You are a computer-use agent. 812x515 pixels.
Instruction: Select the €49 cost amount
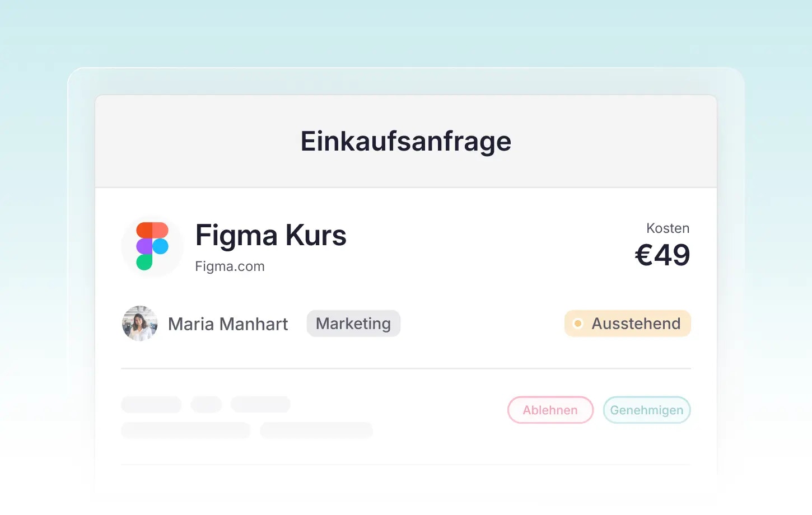pyautogui.click(x=662, y=255)
